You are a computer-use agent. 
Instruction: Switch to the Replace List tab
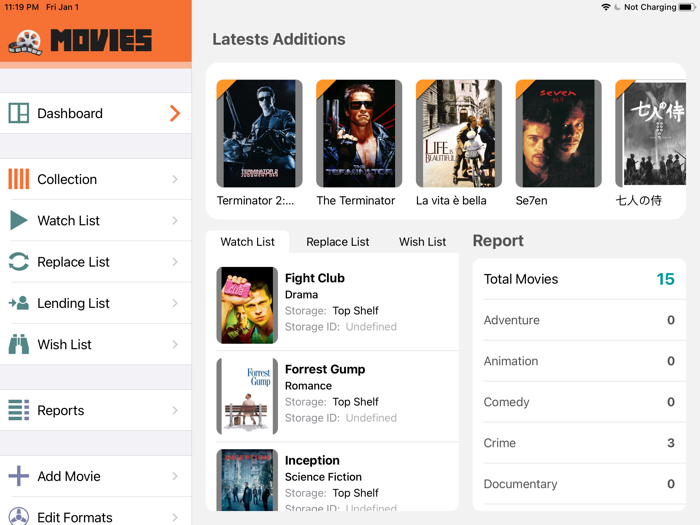338,242
